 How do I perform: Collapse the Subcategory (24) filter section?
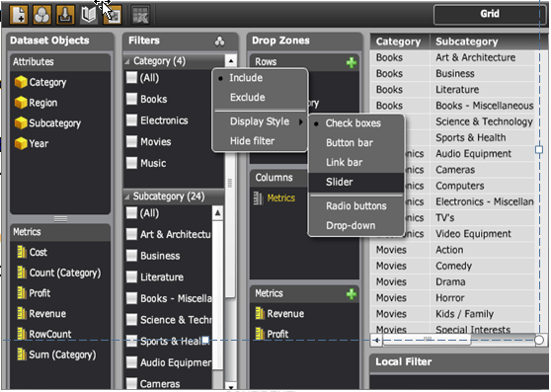click(x=126, y=196)
